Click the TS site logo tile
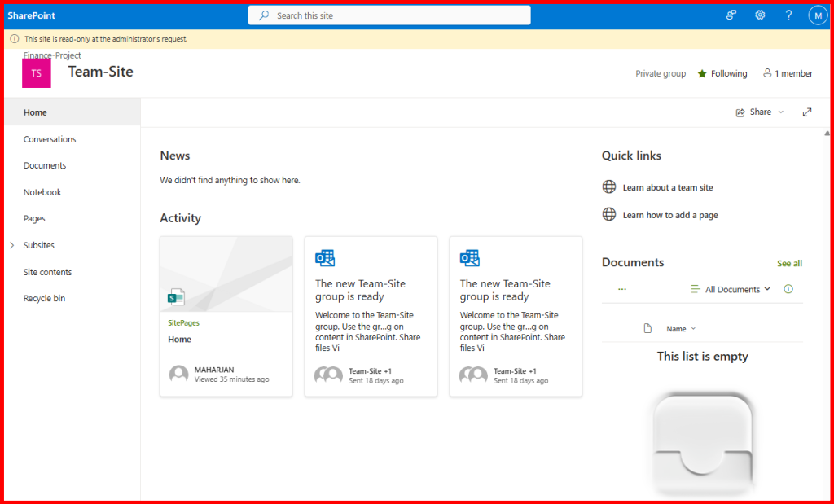Screen dimensions: 834x504 (x=37, y=73)
